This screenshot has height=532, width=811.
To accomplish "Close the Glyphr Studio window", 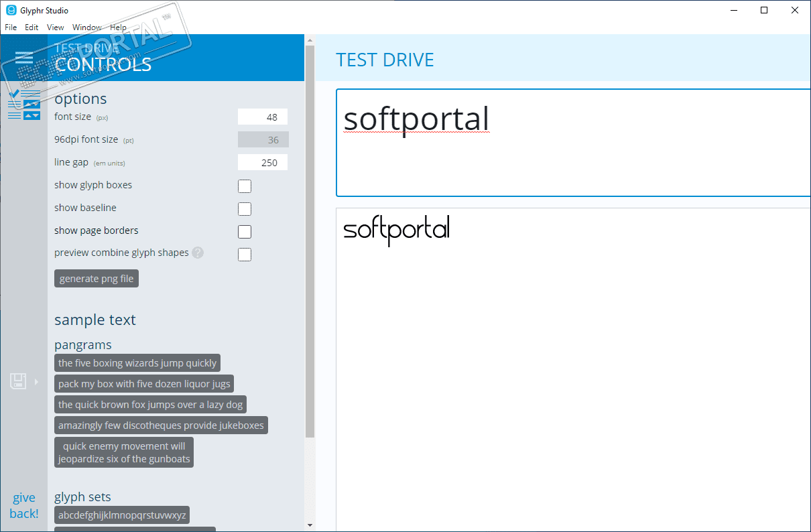I will pyautogui.click(x=795, y=10).
